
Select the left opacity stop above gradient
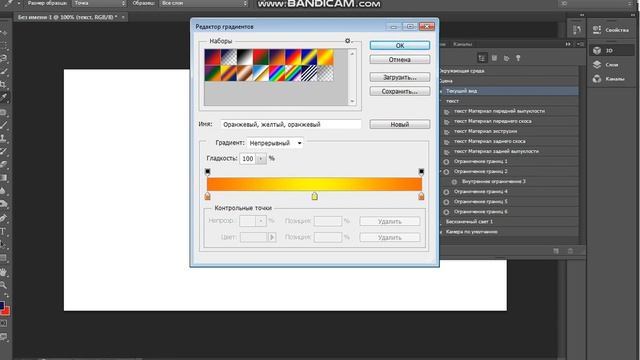click(207, 171)
